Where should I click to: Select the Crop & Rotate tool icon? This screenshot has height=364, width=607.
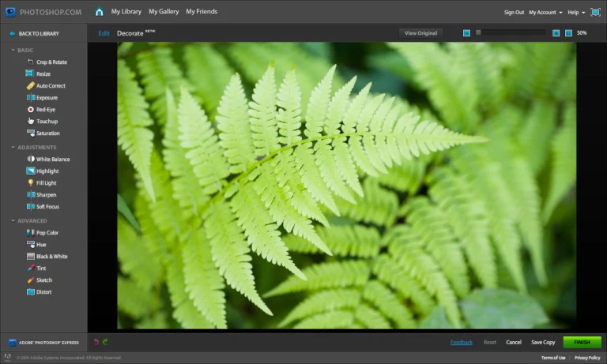pyautogui.click(x=30, y=62)
